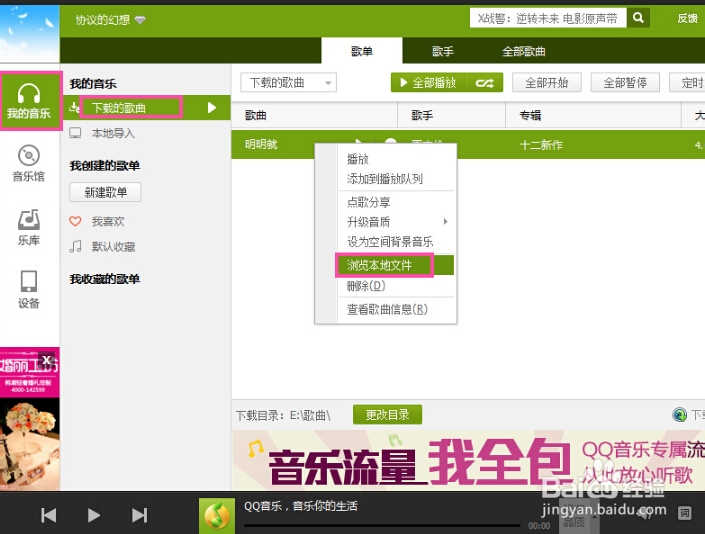Click the 新建歌单 button

click(x=105, y=192)
